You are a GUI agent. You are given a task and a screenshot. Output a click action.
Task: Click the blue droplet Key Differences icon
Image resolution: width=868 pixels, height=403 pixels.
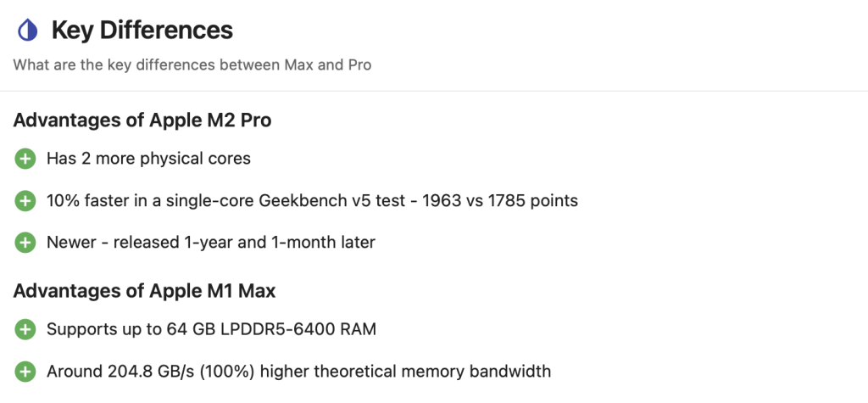point(27,31)
